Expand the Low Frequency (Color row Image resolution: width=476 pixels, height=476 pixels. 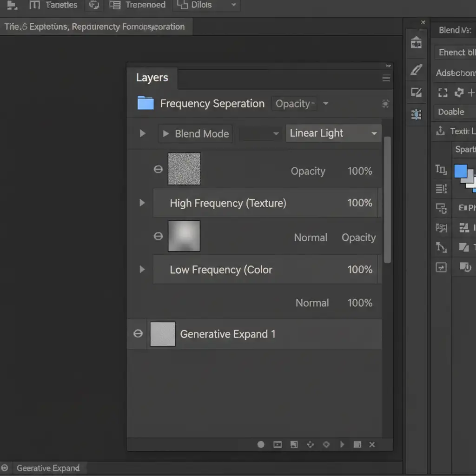tap(142, 269)
